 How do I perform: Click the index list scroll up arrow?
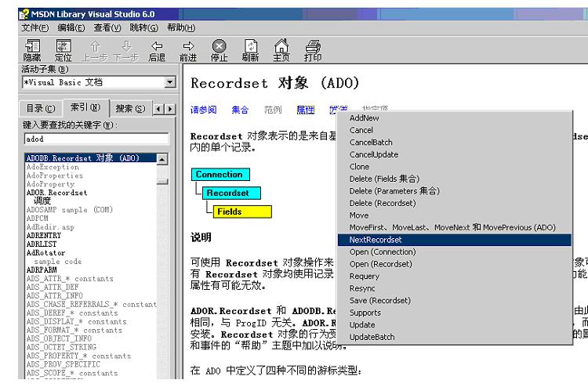point(162,159)
